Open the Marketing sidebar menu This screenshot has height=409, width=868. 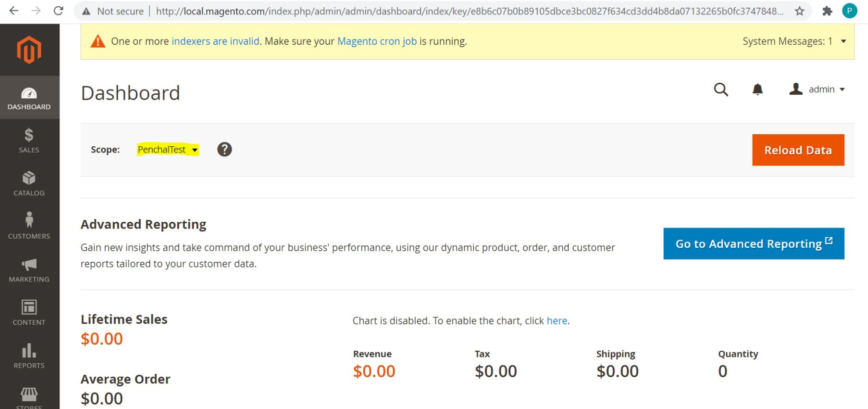(29, 270)
